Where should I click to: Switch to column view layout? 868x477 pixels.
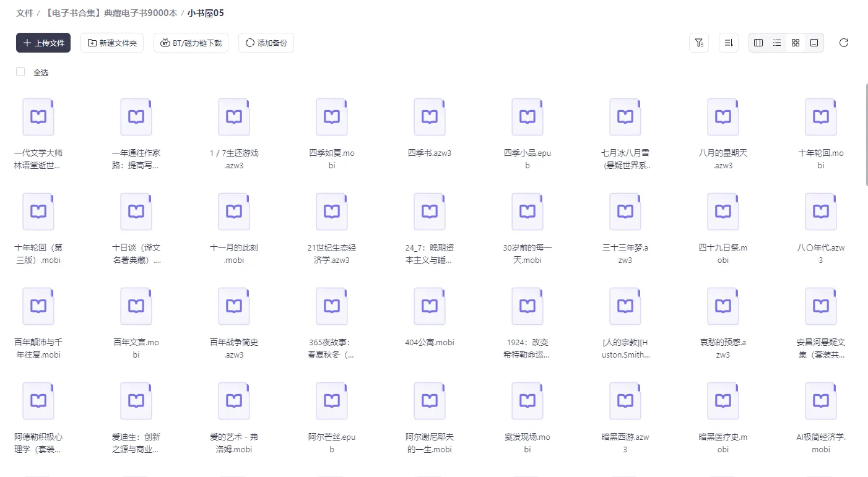point(758,43)
